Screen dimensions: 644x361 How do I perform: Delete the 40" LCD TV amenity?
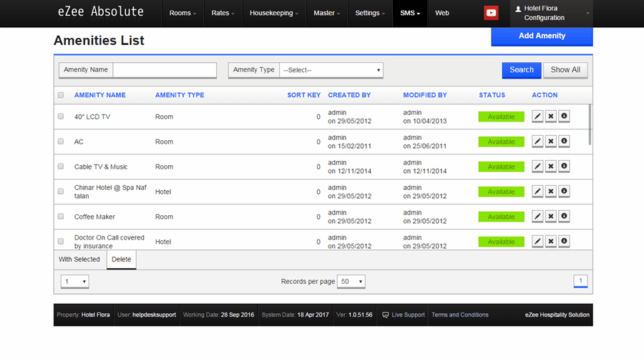click(551, 117)
